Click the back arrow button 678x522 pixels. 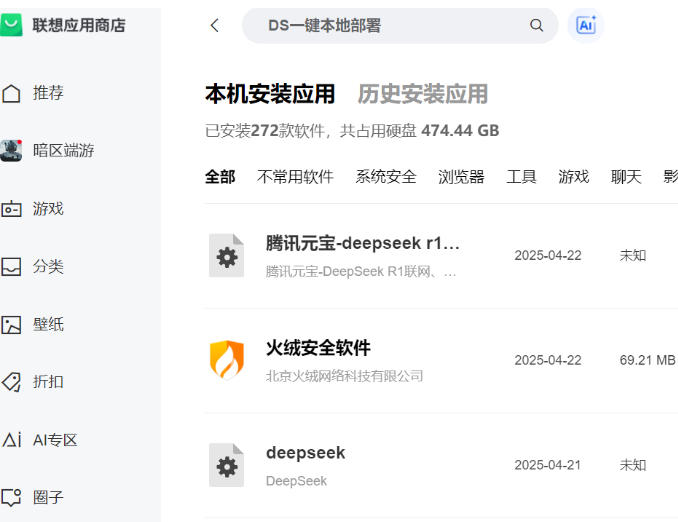[214, 26]
